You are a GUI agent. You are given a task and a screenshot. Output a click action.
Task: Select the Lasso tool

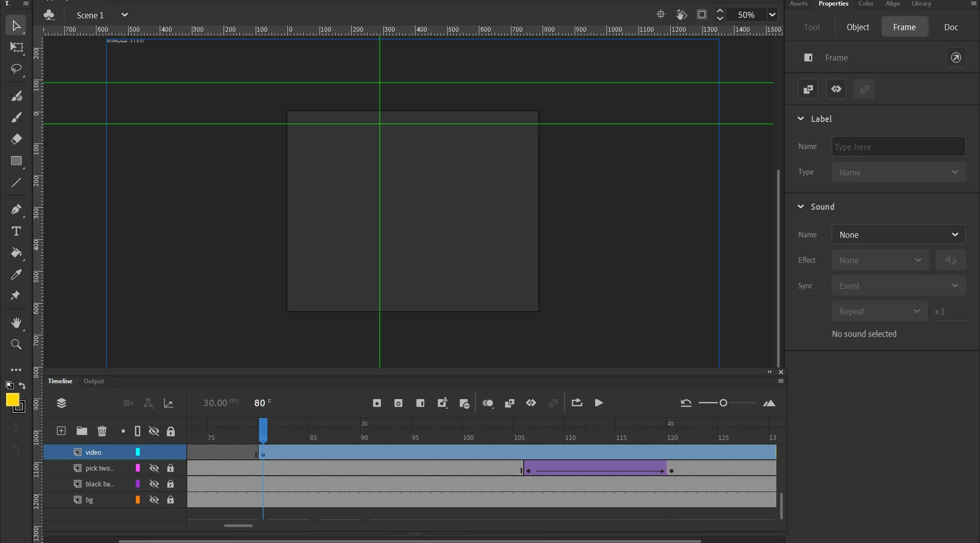pyautogui.click(x=16, y=69)
